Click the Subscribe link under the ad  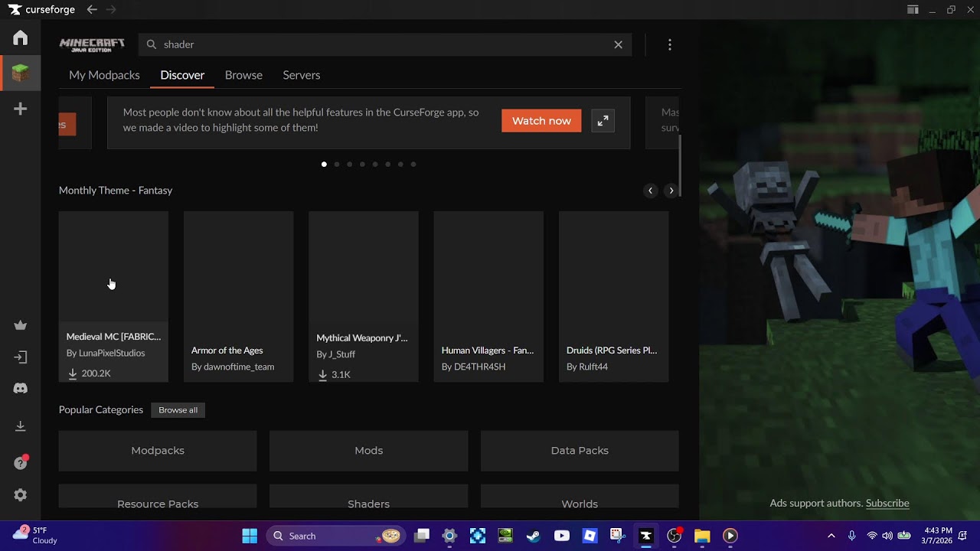tap(887, 503)
